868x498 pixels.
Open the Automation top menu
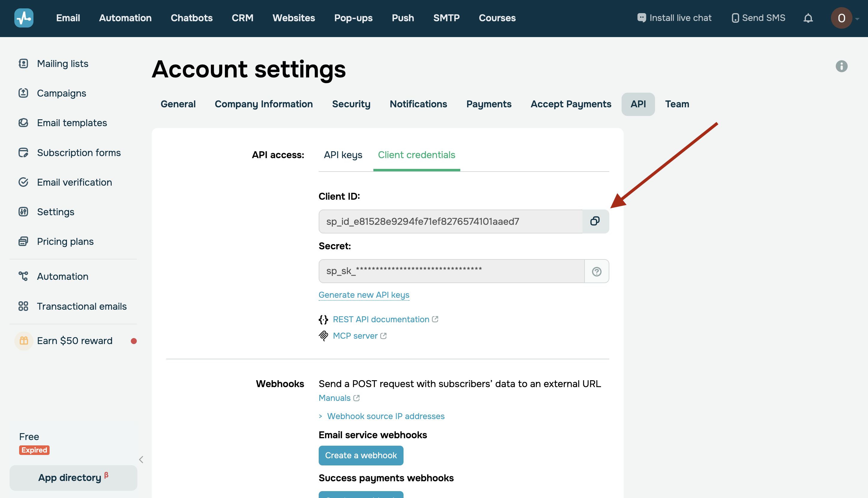point(125,18)
